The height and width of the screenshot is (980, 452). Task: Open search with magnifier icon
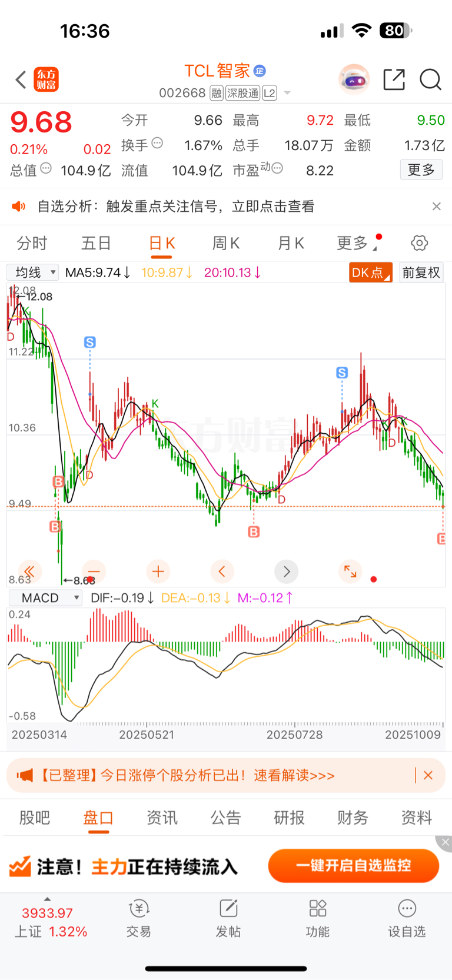(430, 79)
